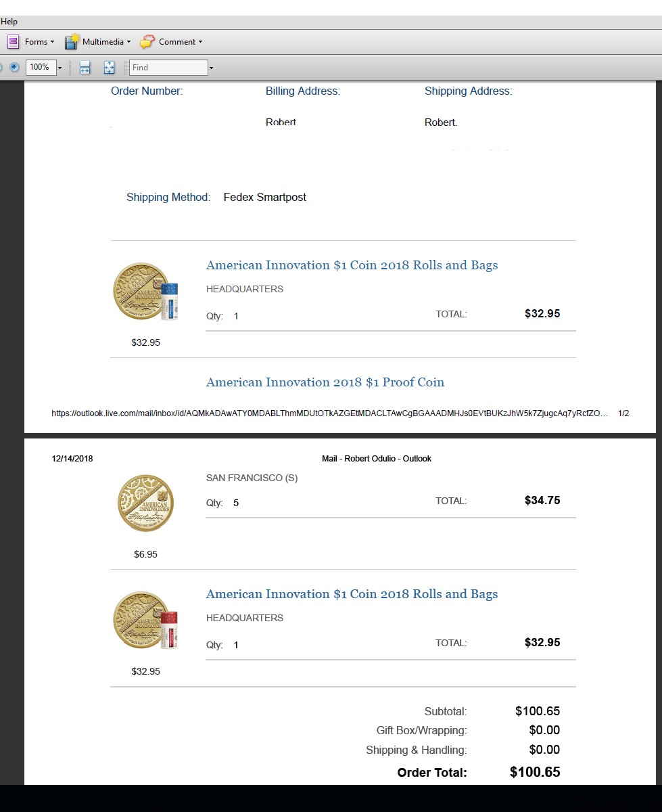Expand the zoom percentage dropdown arrow
This screenshot has height=812, width=662.
pyautogui.click(x=60, y=68)
